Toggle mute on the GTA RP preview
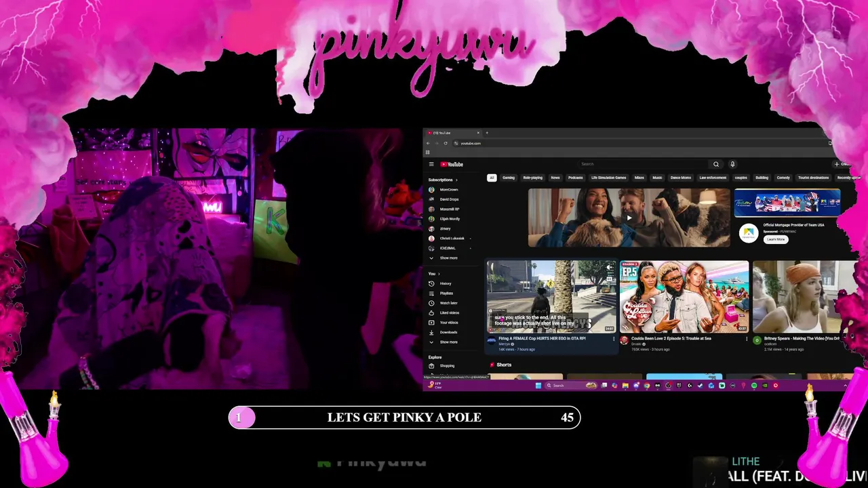868x488 pixels. pos(609,268)
